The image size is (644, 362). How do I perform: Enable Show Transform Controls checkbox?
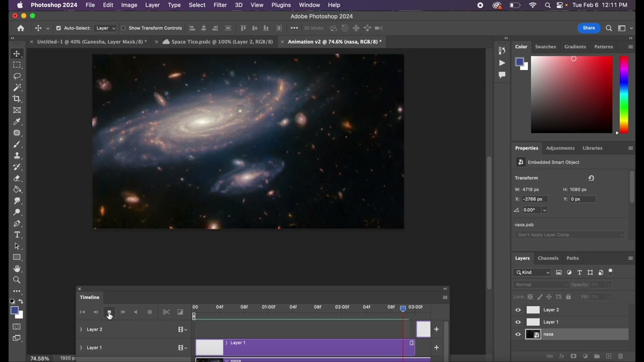[123, 28]
